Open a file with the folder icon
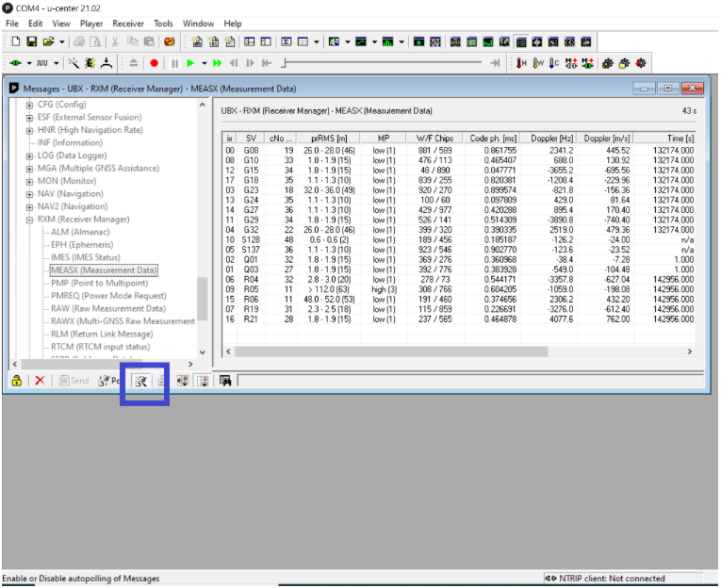The image size is (721, 588). (x=48, y=41)
